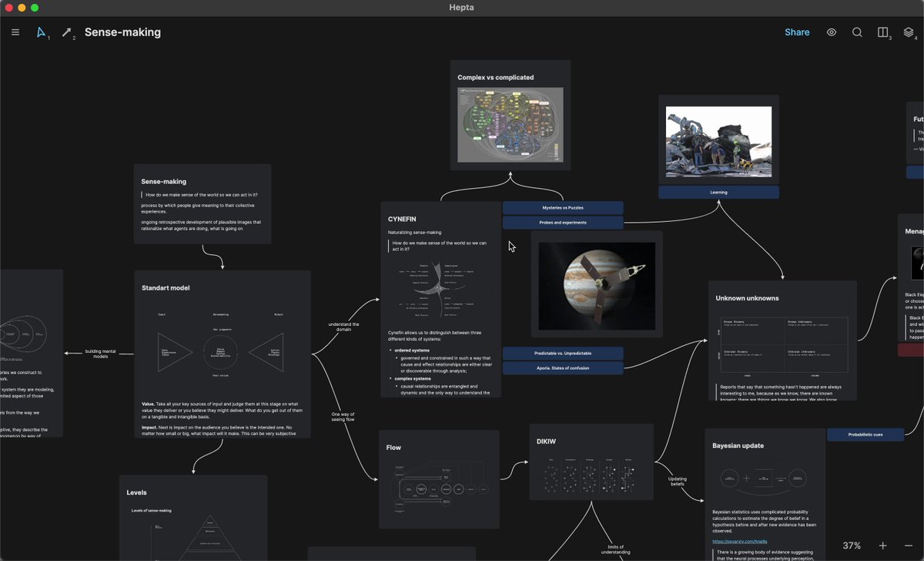This screenshot has height=561, width=924.
Task: Click the Levels of sense-making pyramid diagram
Action: point(193,536)
